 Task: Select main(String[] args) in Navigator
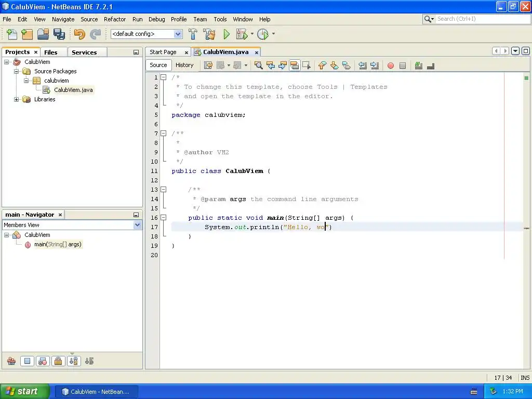click(x=58, y=244)
